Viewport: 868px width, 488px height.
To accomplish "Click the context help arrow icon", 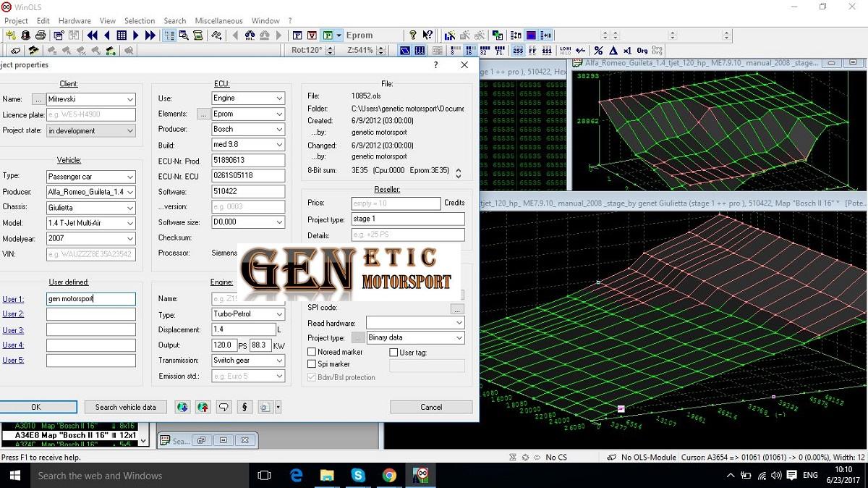I will (427, 35).
